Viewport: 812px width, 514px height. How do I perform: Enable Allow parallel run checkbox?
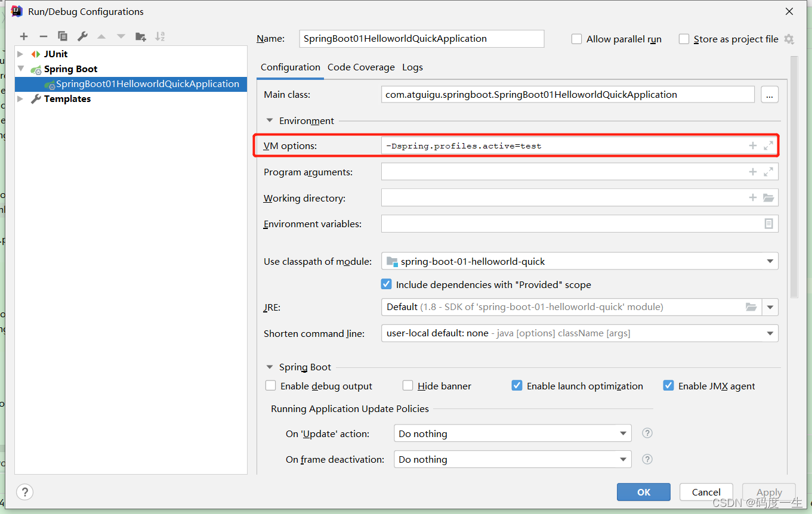[x=576, y=39]
